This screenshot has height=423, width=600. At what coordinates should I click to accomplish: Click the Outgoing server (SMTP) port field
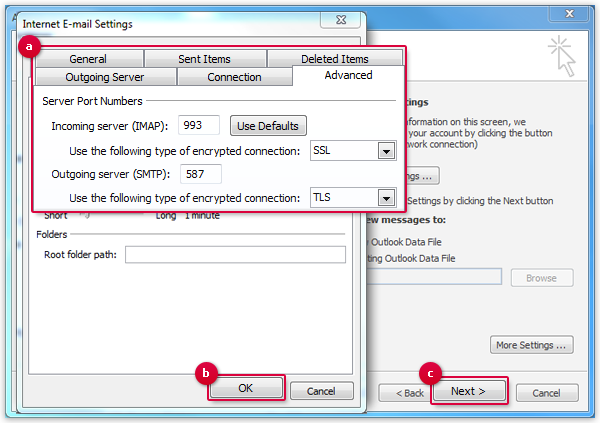(201, 174)
